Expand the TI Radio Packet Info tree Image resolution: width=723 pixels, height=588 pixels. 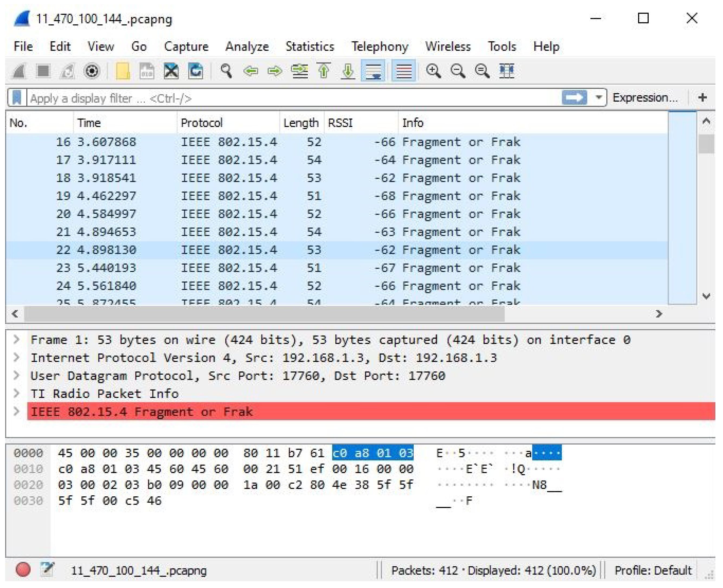(16, 393)
